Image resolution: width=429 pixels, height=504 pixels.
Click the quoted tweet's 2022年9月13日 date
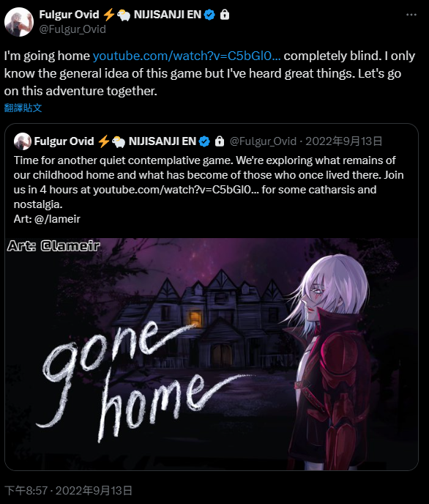point(343,141)
